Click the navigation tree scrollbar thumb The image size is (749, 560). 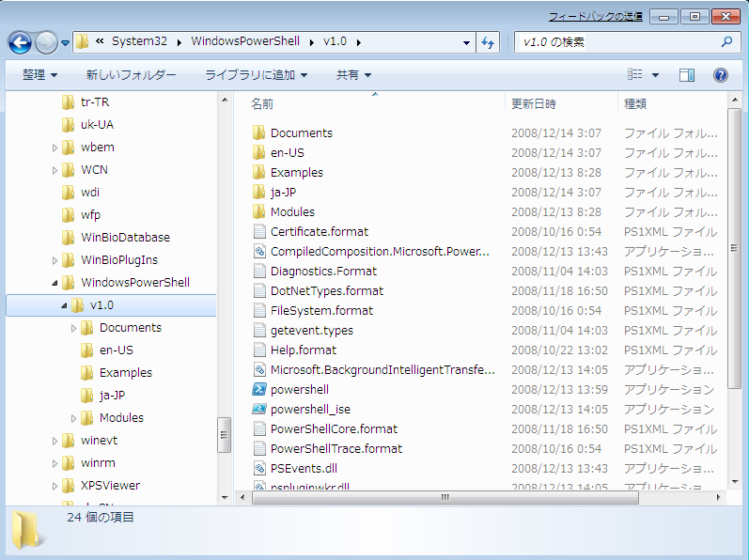[x=224, y=435]
